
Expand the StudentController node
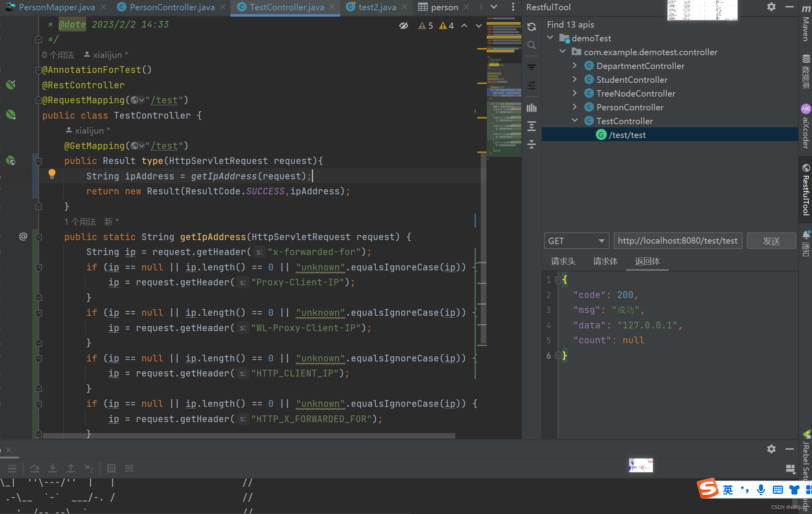click(x=575, y=80)
